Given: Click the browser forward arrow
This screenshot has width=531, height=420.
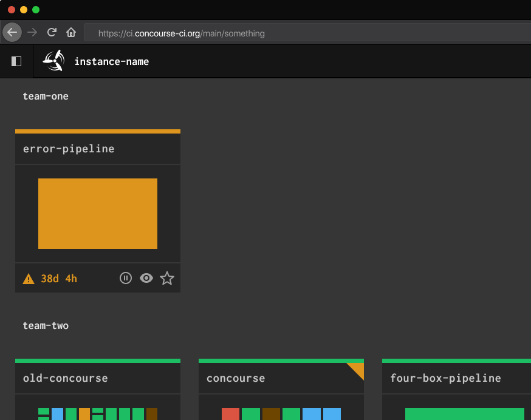Looking at the screenshot, I should pyautogui.click(x=32, y=32).
